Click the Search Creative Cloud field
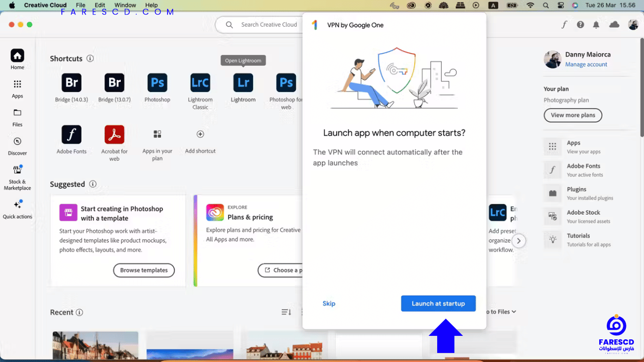The width and height of the screenshot is (644, 362). (259, 25)
